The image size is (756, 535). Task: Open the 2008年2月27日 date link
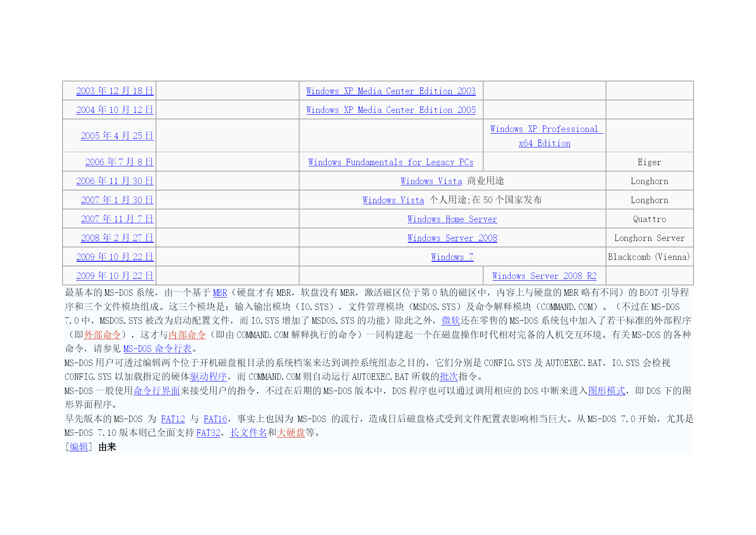pos(117,238)
